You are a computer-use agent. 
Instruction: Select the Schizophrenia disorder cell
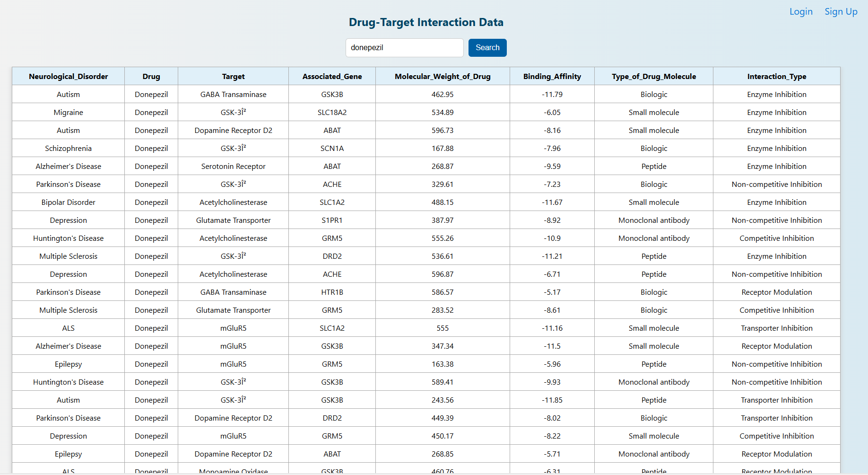[x=69, y=148]
